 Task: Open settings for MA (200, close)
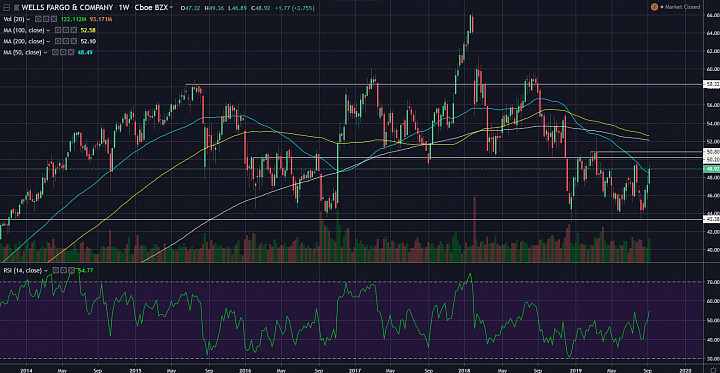(66, 41)
